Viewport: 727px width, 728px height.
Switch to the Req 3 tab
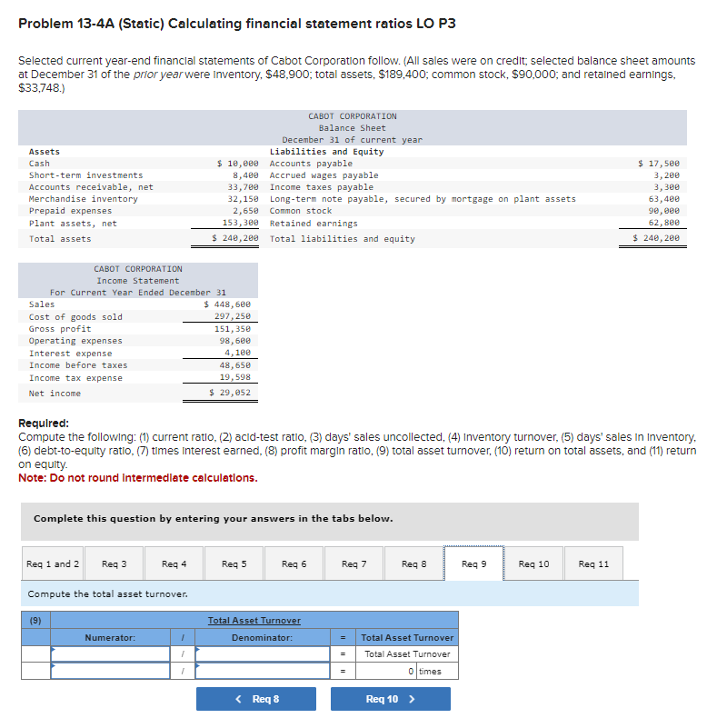113,563
